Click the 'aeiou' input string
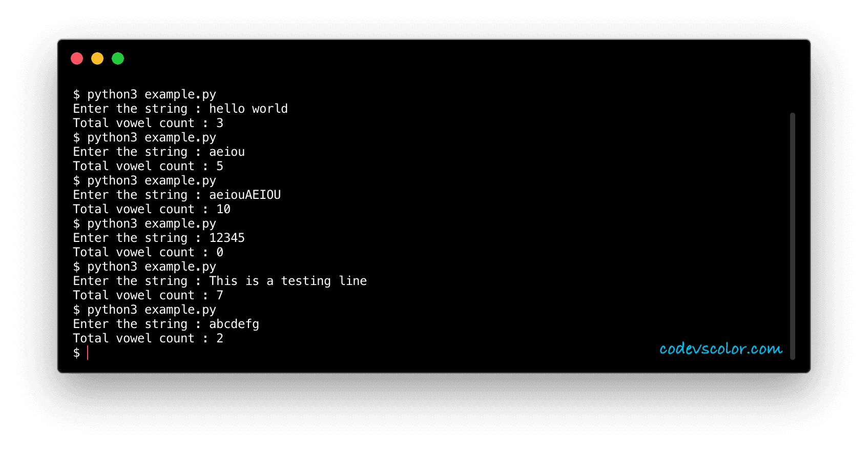The width and height of the screenshot is (868, 449). (227, 152)
